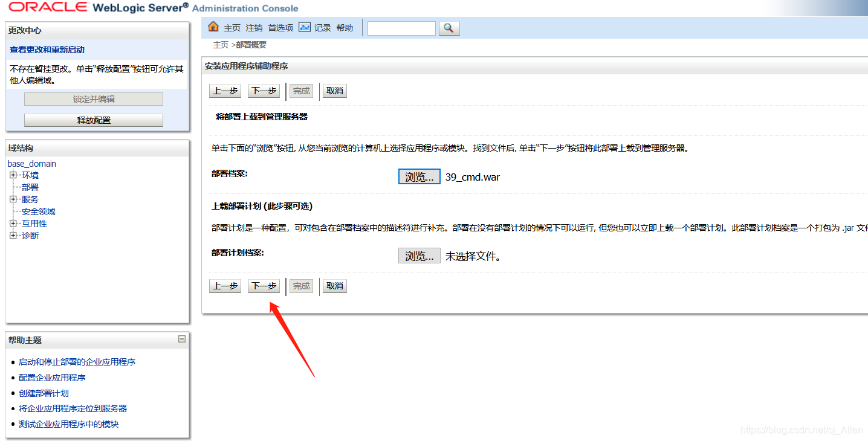Viewport: 868px width, 441px height.
Task: Expand the 服务 tree node
Action: (13, 199)
